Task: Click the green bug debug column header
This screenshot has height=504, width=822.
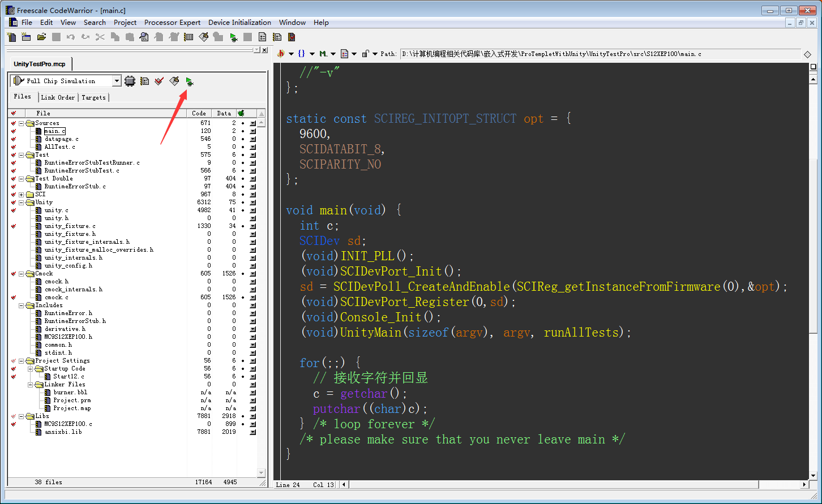Action: pos(241,113)
